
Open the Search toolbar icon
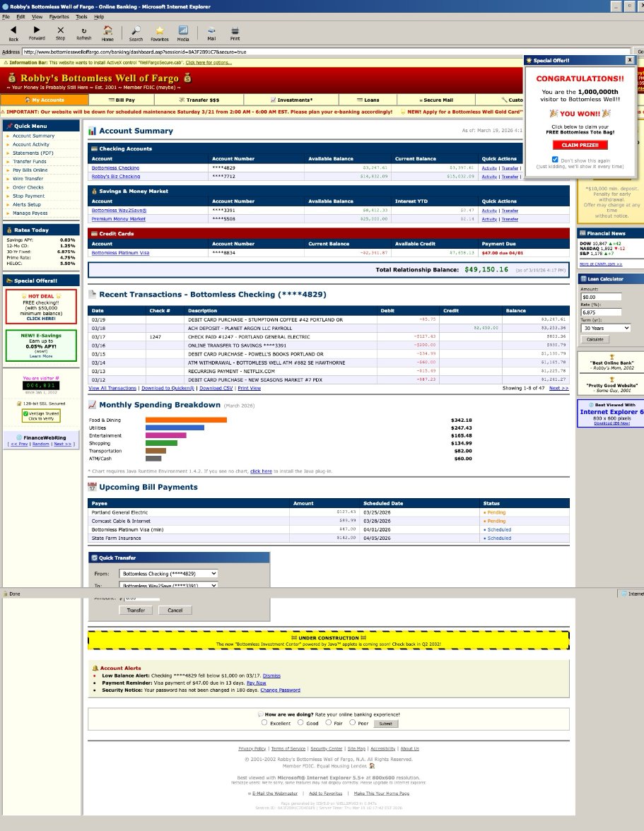[136, 30]
